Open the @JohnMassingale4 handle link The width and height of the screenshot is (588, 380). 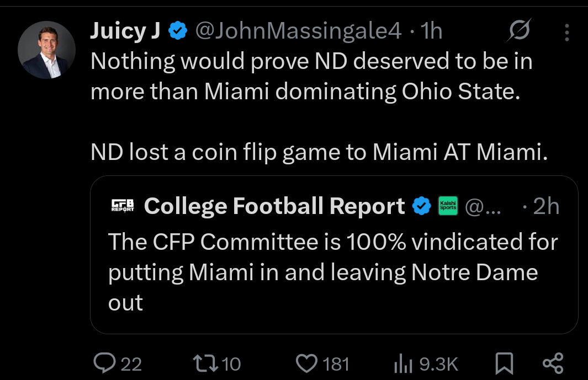(298, 32)
